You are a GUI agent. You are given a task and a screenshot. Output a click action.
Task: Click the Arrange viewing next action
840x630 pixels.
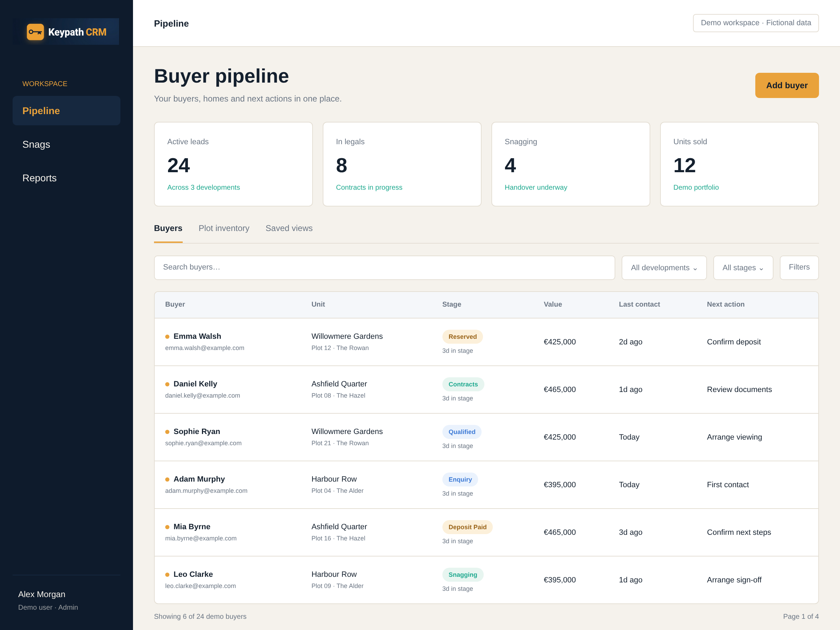[734, 437]
